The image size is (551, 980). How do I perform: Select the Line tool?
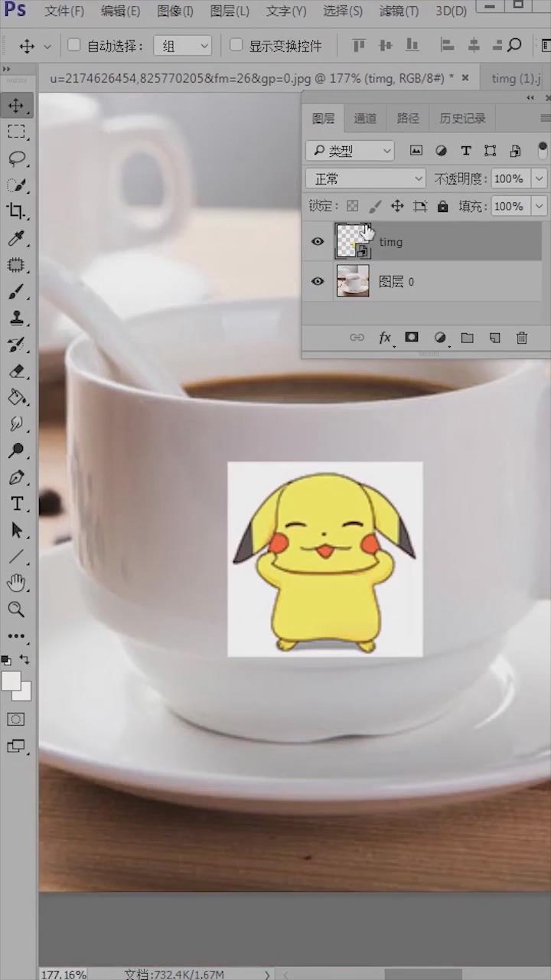16,557
